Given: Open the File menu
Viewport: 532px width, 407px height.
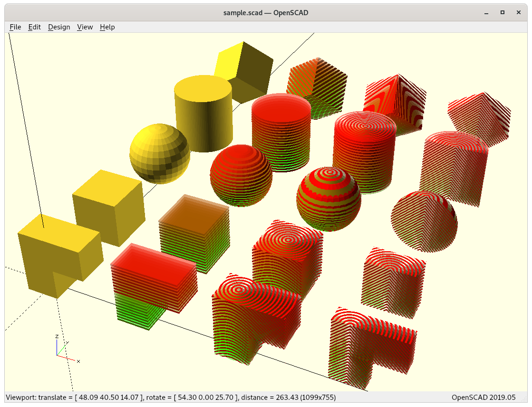Looking at the screenshot, I should click(x=15, y=27).
